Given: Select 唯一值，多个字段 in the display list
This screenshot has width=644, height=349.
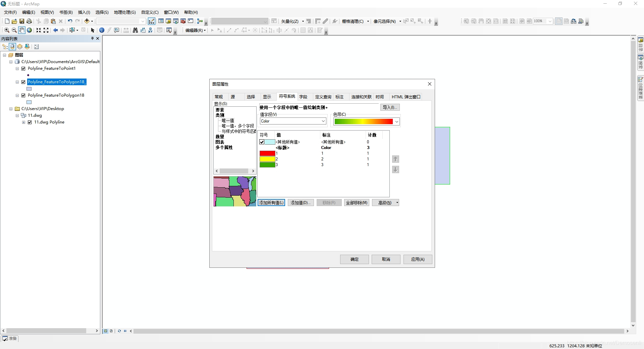Looking at the screenshot, I should [238, 126].
